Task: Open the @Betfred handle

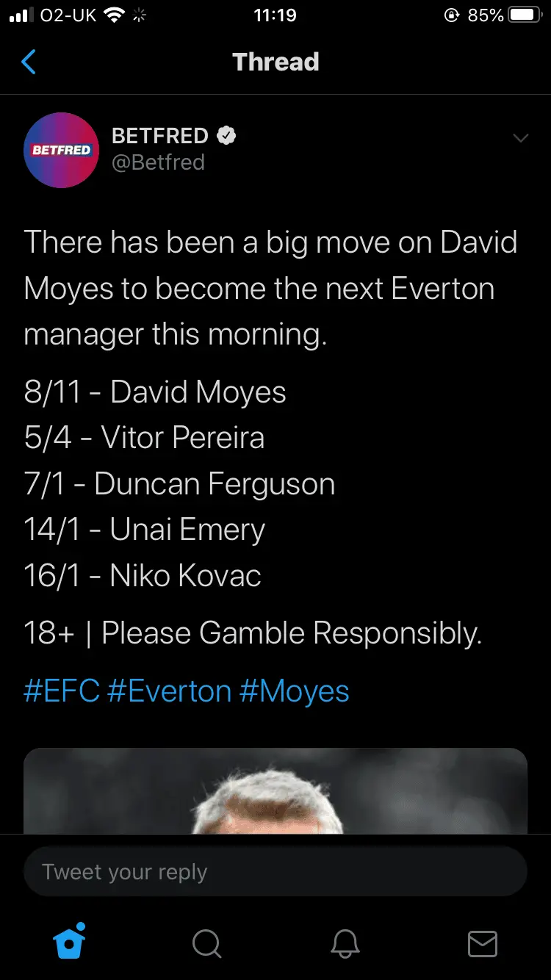Action: click(x=158, y=162)
